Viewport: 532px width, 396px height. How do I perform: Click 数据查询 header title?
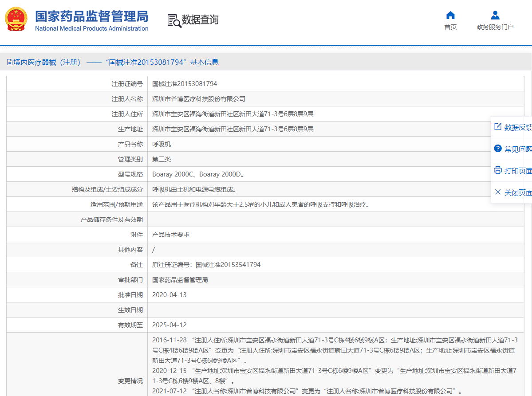[200, 20]
